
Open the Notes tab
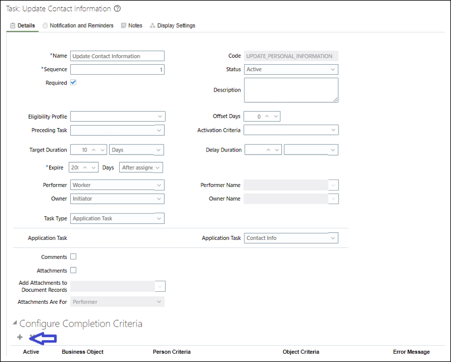tap(132, 26)
